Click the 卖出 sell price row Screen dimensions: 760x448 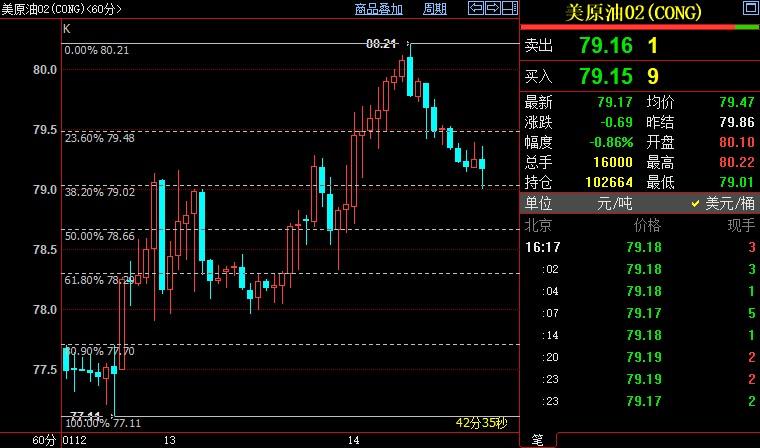coord(640,46)
